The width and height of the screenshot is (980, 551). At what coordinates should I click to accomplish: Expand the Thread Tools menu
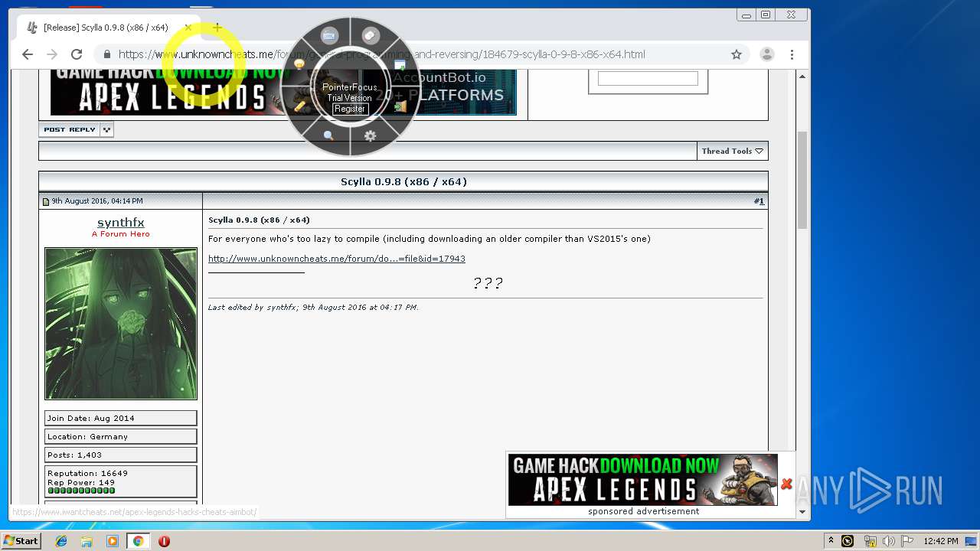click(x=733, y=151)
